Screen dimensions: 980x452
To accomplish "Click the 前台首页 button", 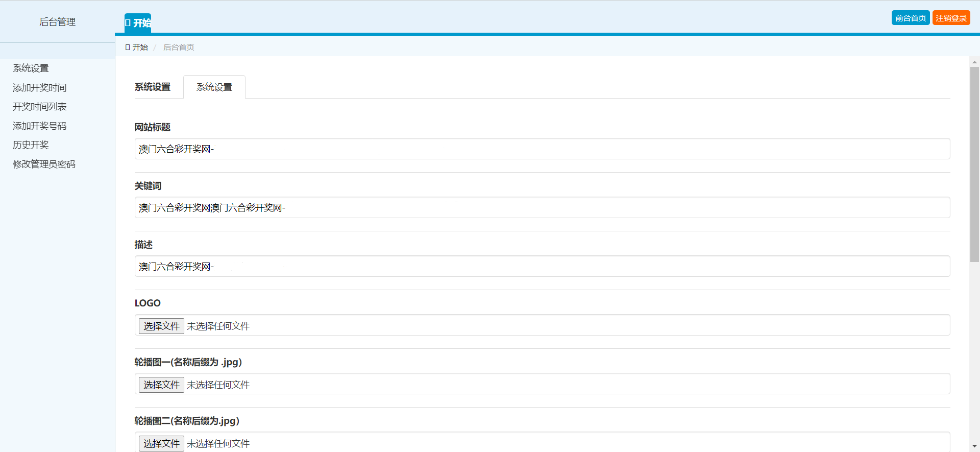I will pos(910,18).
